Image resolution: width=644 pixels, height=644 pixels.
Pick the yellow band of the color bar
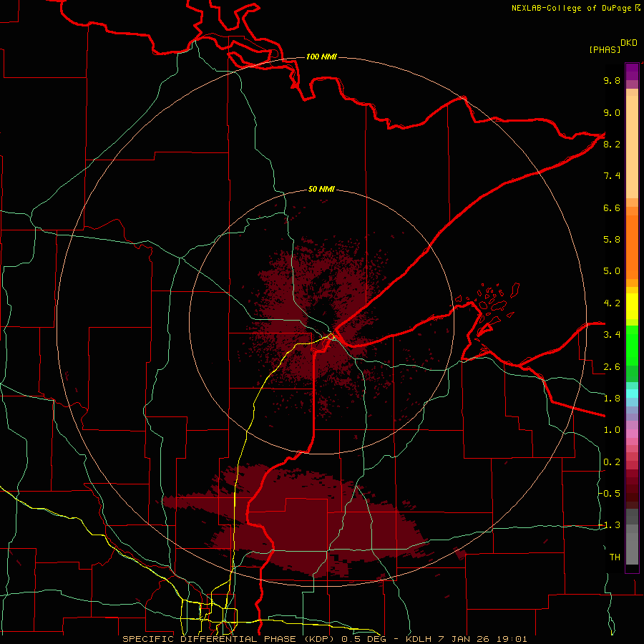(632, 306)
